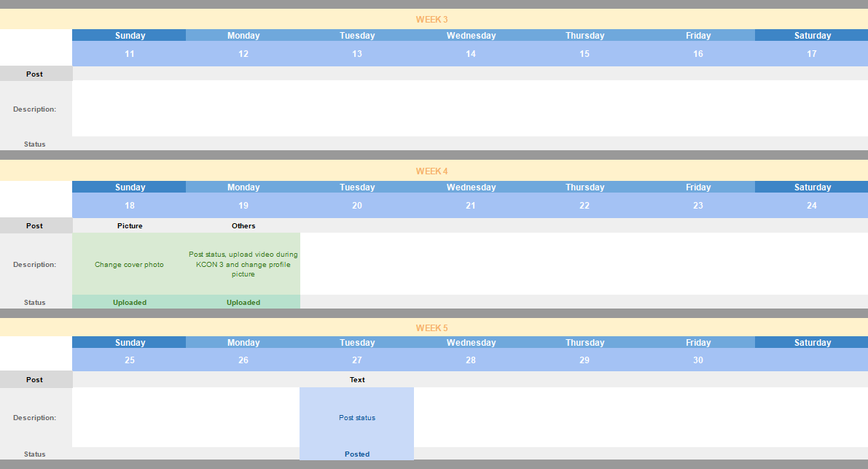Click the Uploaded status under Monday 19

point(243,302)
